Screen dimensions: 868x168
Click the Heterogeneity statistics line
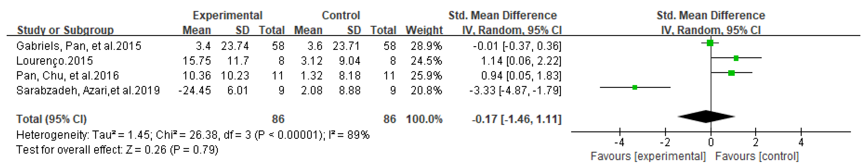[x=193, y=135]
